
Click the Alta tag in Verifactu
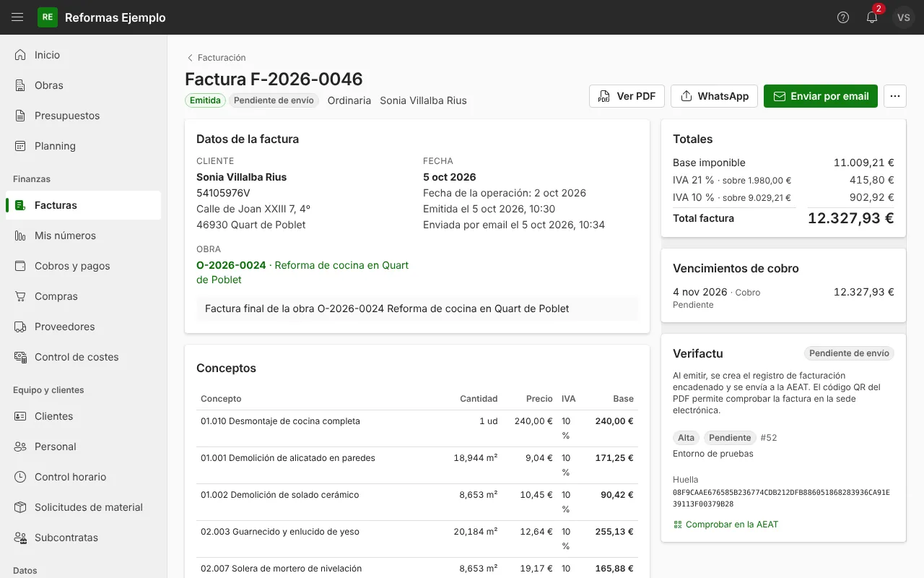pos(687,438)
